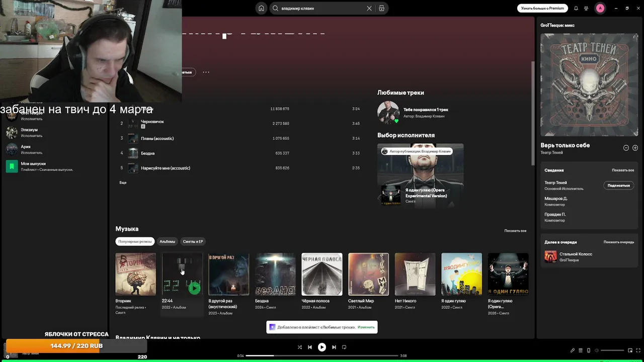This screenshot has width=644, height=362.
Task: Toggle shuffle playback
Action: pyautogui.click(x=299, y=347)
